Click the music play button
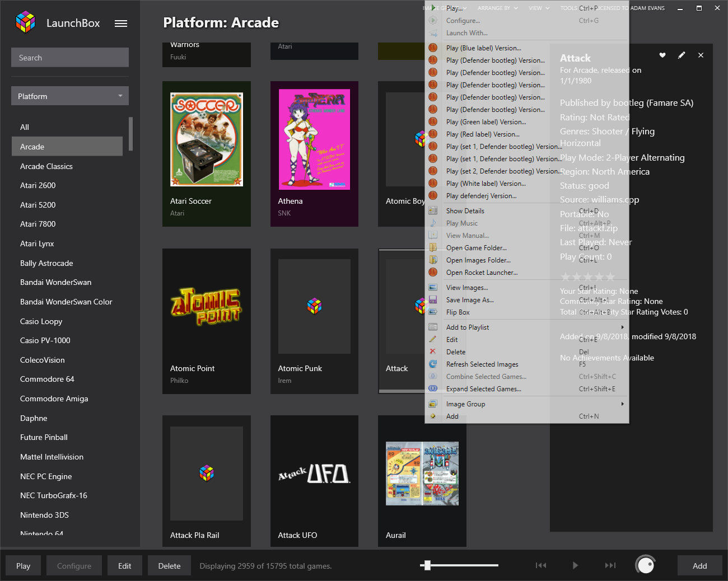Image resolution: width=728 pixels, height=581 pixels. tap(575, 565)
